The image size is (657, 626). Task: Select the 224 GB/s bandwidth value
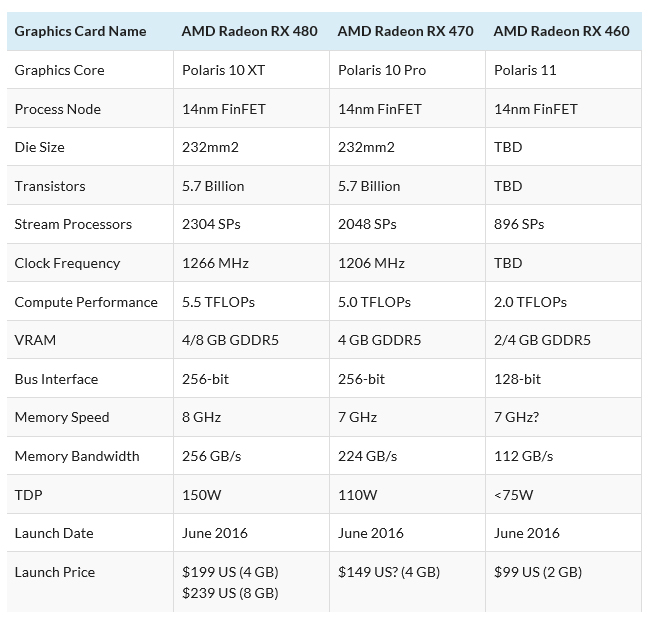(367, 456)
